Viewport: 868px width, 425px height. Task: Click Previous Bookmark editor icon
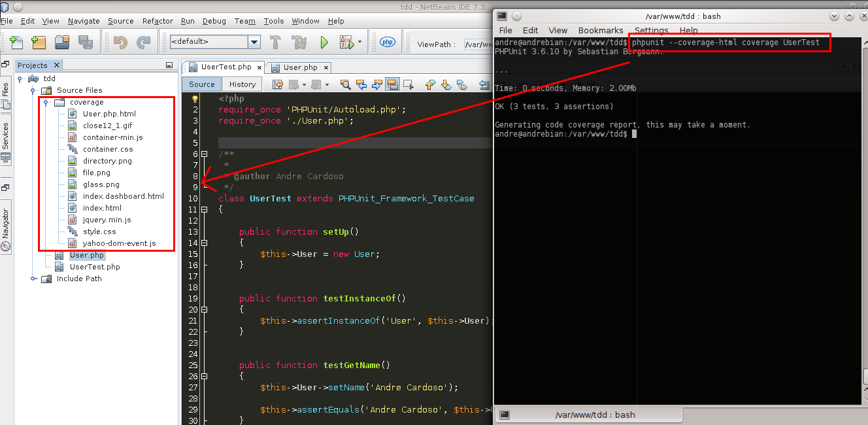coord(430,84)
